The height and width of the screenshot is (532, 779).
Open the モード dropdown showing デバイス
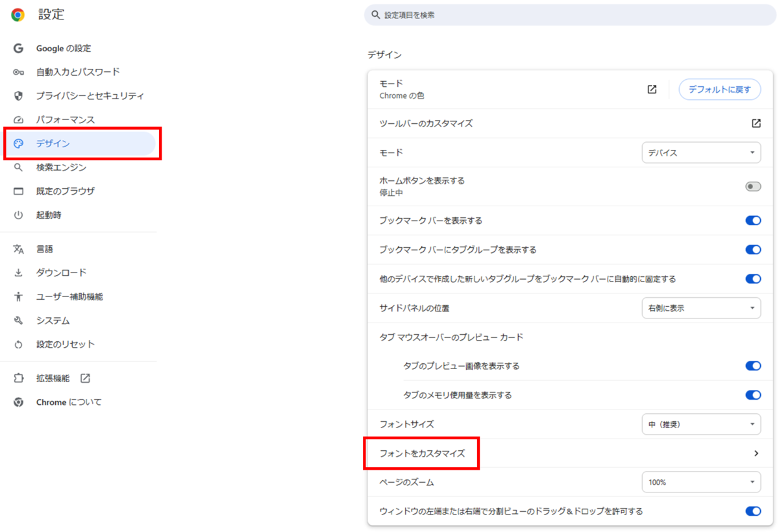click(700, 153)
